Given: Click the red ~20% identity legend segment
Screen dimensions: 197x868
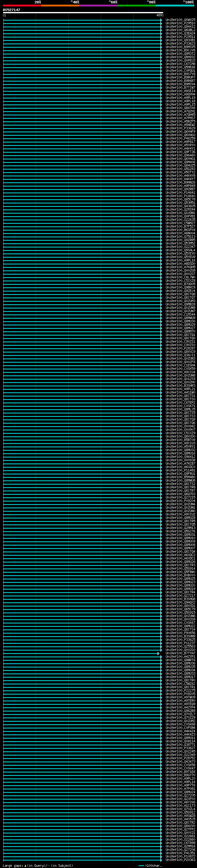Looking at the screenshot, I should pos(22,6).
